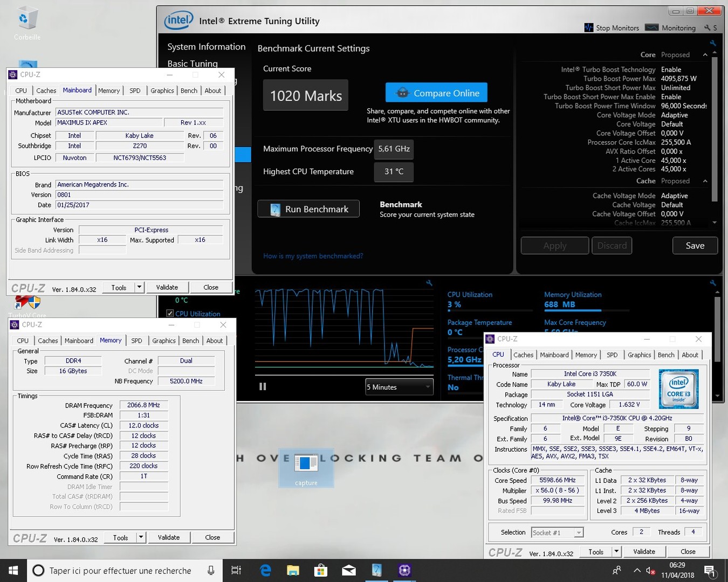Click the Apply button in XTU
Screen dimensions: 728x582
(x=555, y=245)
